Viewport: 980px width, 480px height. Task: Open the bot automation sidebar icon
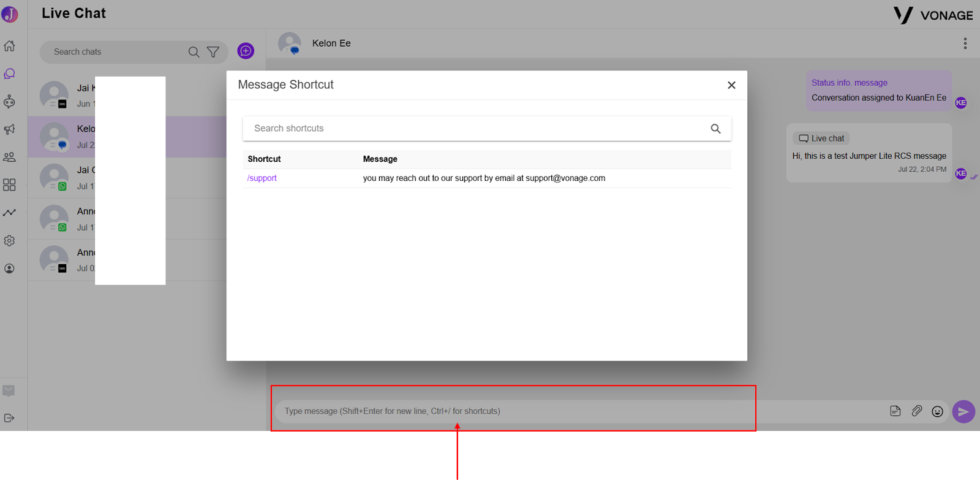pyautogui.click(x=9, y=102)
